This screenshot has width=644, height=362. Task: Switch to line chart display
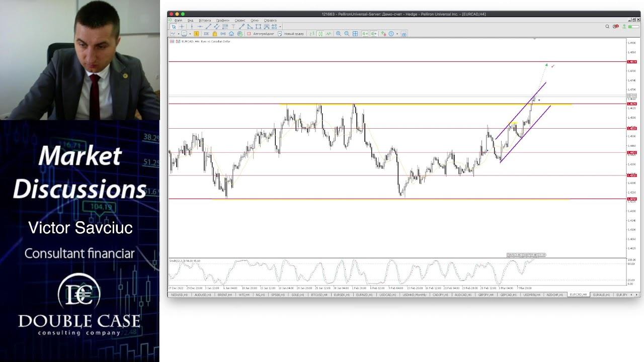pos(329,34)
